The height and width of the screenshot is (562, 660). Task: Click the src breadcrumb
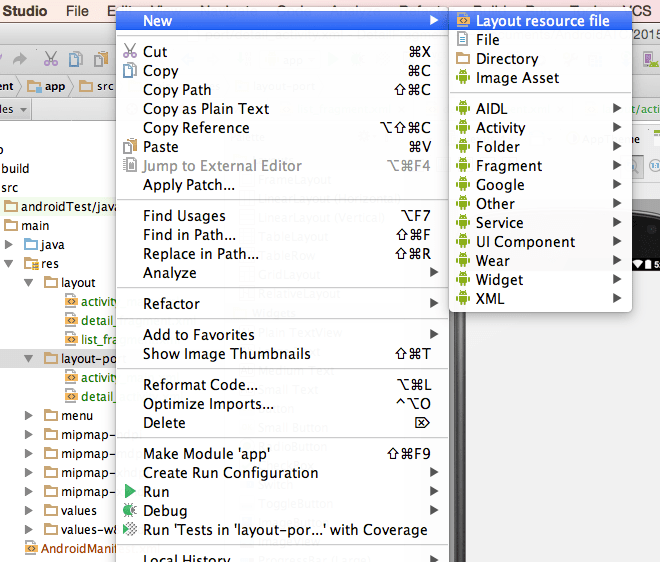point(97,86)
